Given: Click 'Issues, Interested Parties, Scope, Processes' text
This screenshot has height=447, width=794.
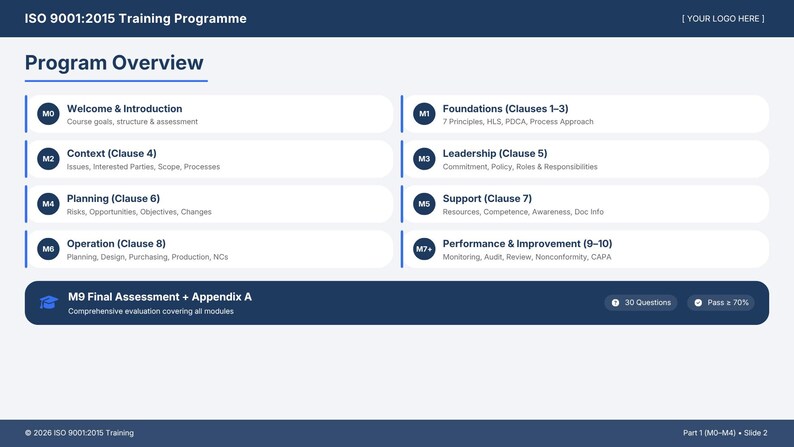Looking at the screenshot, I should (x=143, y=167).
